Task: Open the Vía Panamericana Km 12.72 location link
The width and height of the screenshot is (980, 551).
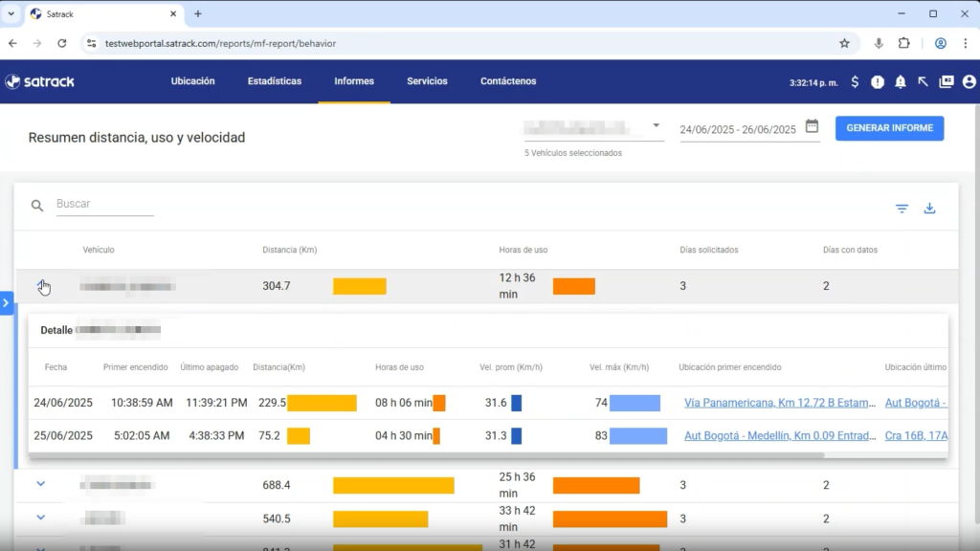Action: click(x=779, y=403)
